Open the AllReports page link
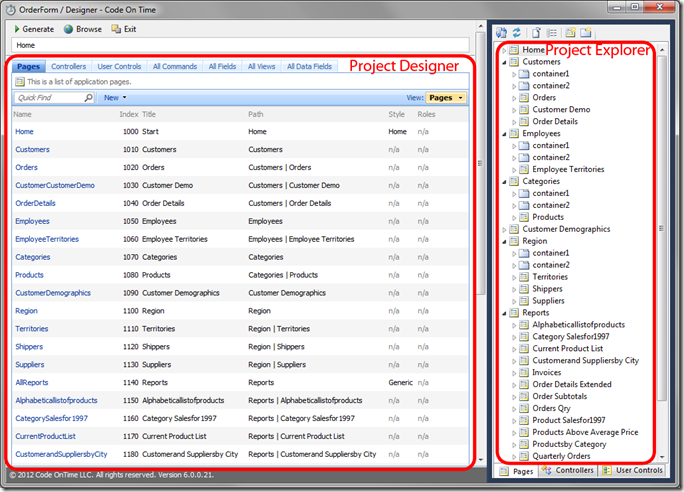The height and width of the screenshot is (492, 684). [32, 383]
